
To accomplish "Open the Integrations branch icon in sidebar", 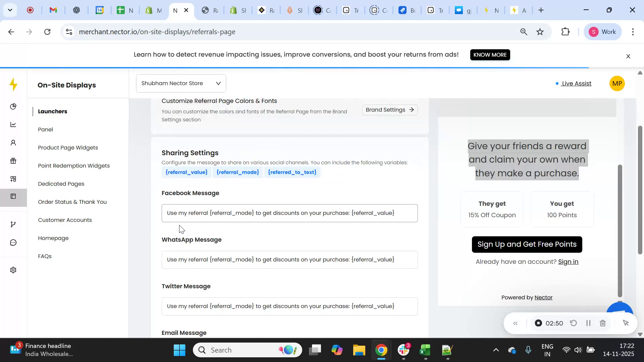I will point(13,224).
